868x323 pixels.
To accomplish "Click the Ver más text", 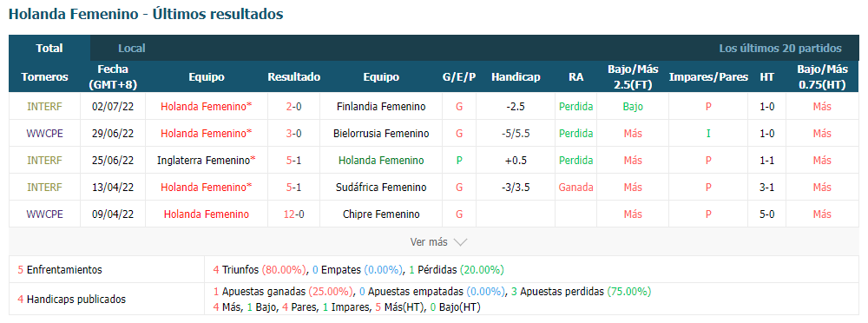I will pos(429,242).
